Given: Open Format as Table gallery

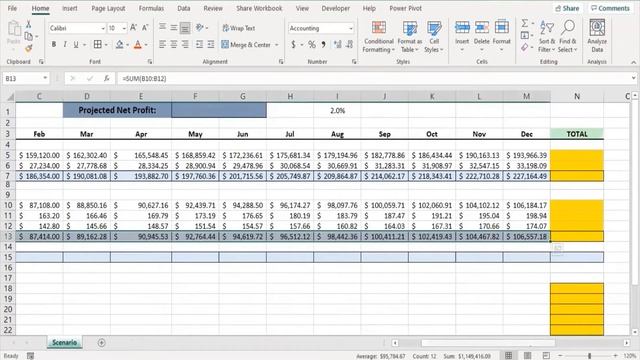Looking at the screenshot, I should 410,36.
